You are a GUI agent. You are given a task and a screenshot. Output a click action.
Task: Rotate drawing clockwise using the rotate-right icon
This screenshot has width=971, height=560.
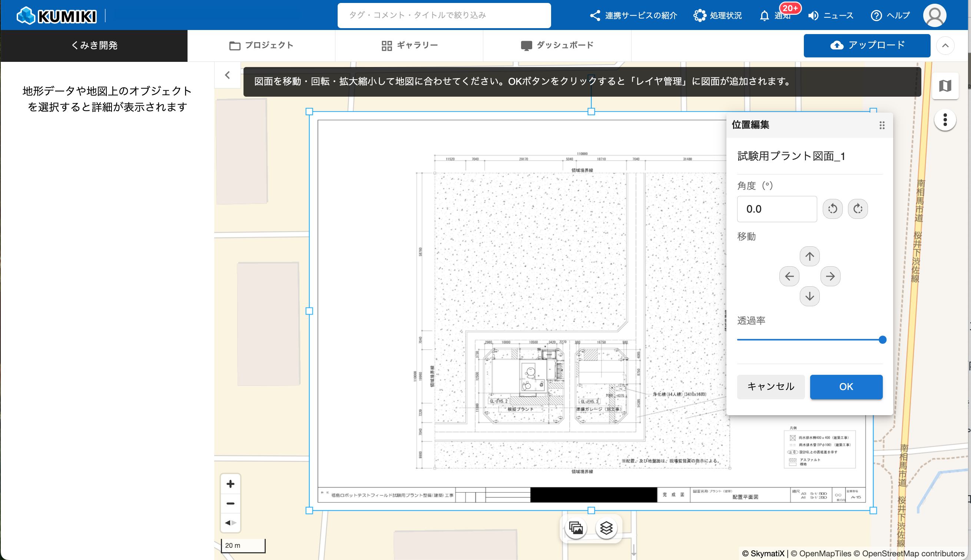pyautogui.click(x=858, y=209)
